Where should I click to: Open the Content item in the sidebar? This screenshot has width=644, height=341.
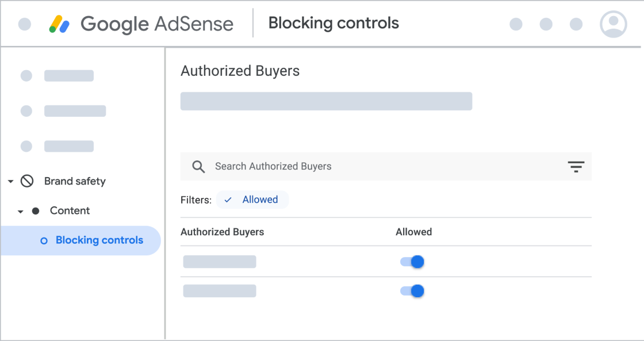70,210
